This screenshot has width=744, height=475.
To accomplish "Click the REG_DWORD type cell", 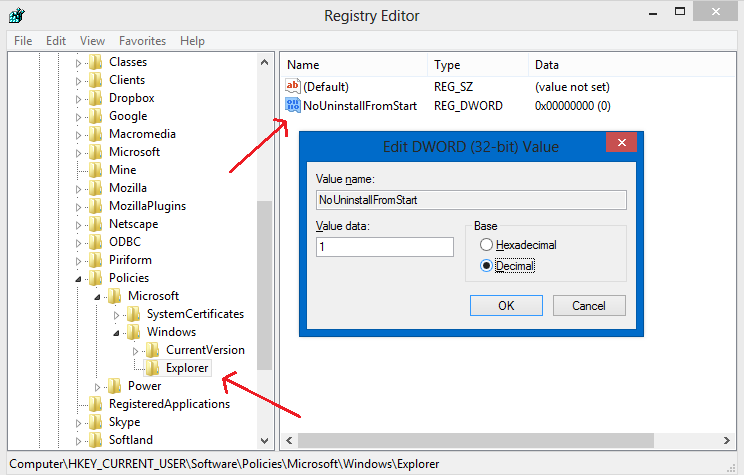I will (x=468, y=105).
